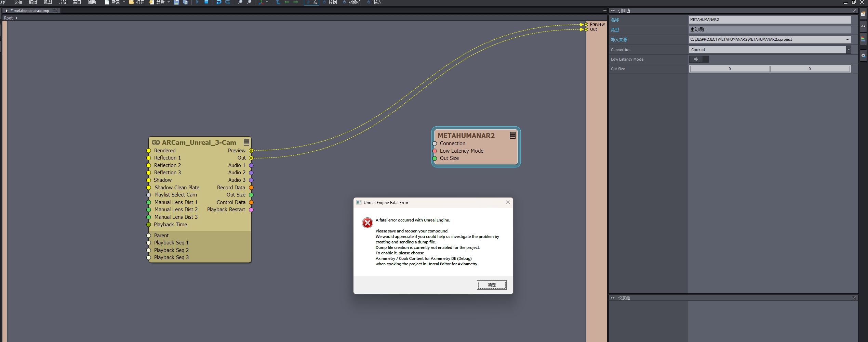Click the browse ellipsis button for 导入来源
Image resolution: width=868 pixels, height=342 pixels.
(x=847, y=39)
